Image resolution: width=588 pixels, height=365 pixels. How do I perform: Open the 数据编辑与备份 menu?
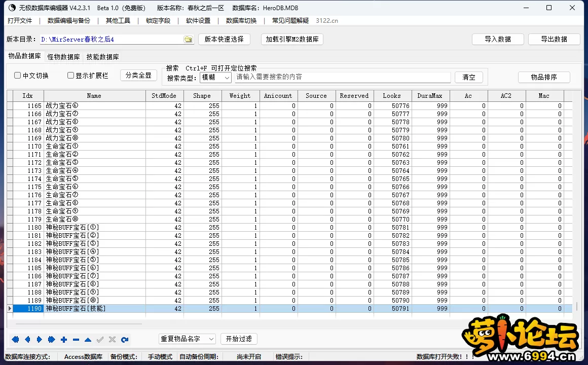[x=68, y=21]
